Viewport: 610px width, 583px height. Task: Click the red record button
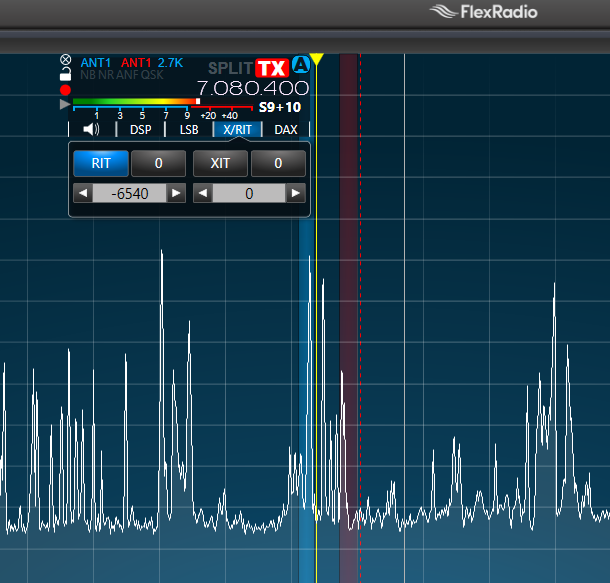(x=65, y=90)
